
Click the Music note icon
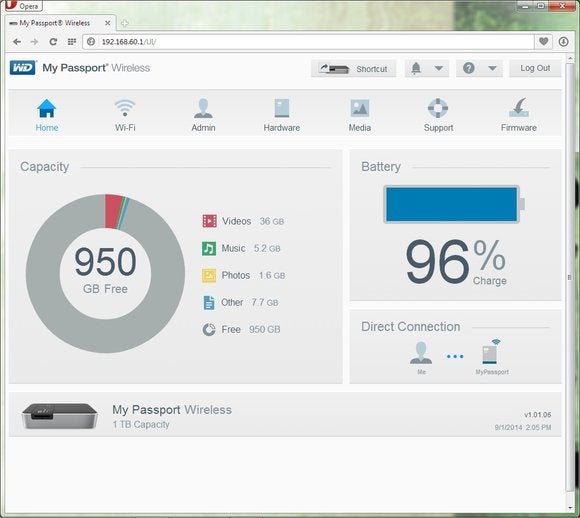pos(209,248)
